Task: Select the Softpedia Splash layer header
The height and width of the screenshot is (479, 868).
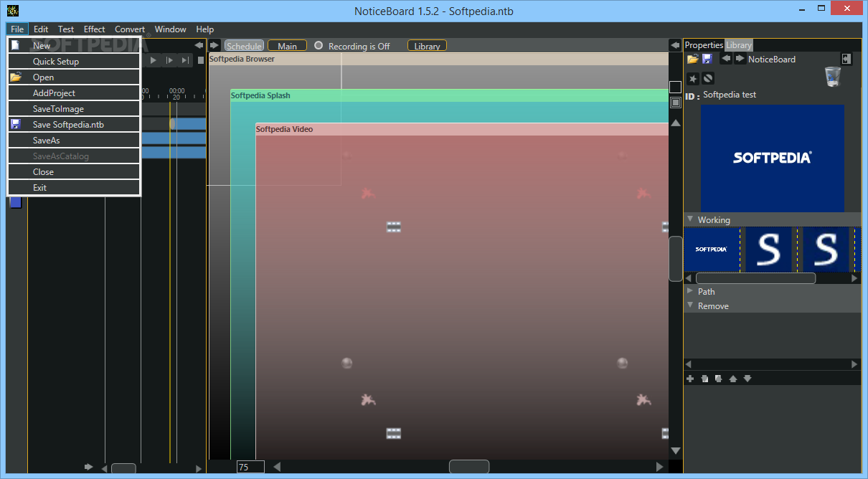Action: [449, 95]
